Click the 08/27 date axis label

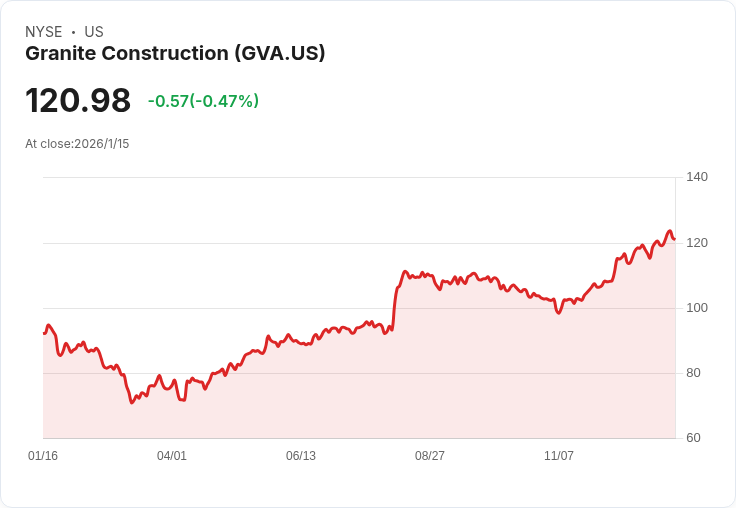pos(430,456)
